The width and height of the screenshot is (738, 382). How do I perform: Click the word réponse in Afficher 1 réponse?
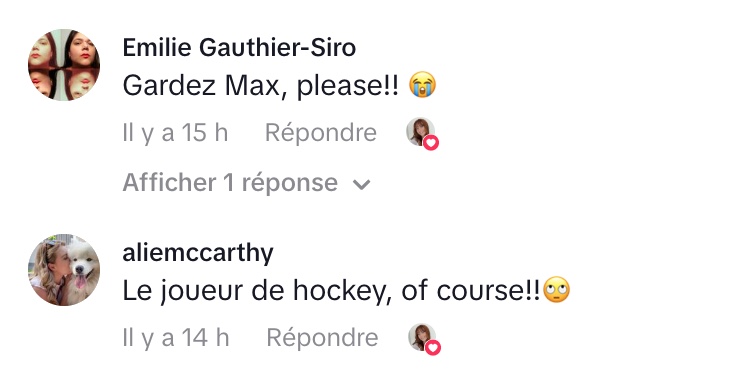289,183
